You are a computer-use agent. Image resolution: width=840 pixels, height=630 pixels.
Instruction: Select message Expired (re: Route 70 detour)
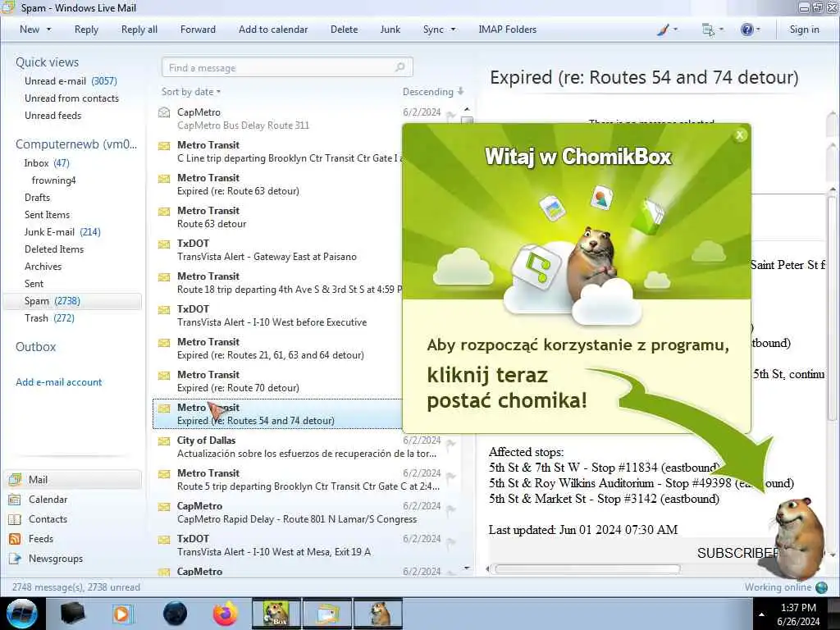click(x=277, y=381)
